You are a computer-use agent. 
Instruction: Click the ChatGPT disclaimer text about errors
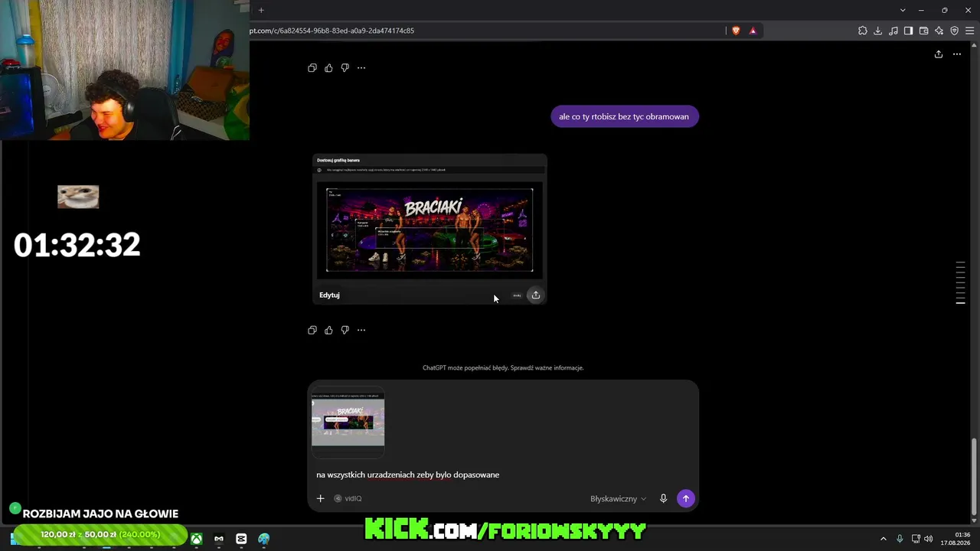tap(503, 368)
